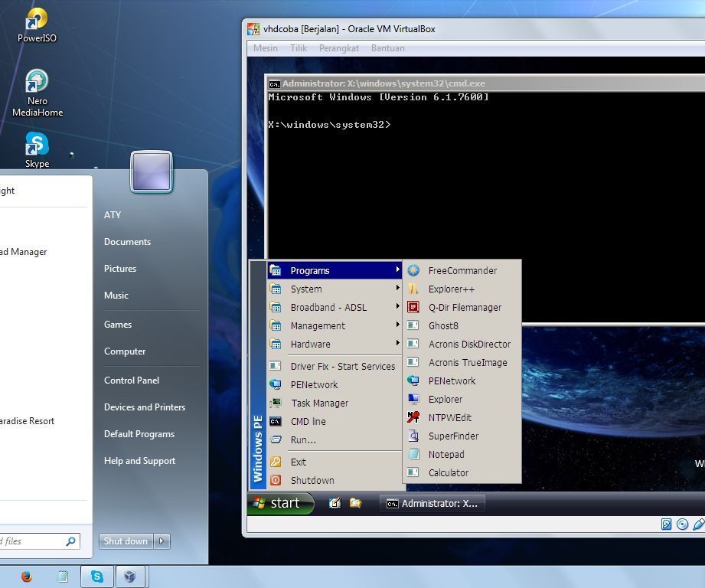This screenshot has width=705, height=588.
Task: Open Documents in host Start menu
Action: click(x=127, y=242)
